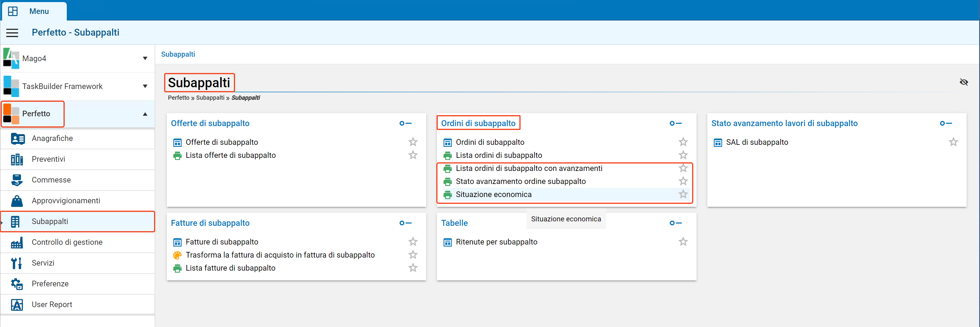Click the Menu tab grid icon
This screenshot has height=327, width=980.
[x=13, y=11]
